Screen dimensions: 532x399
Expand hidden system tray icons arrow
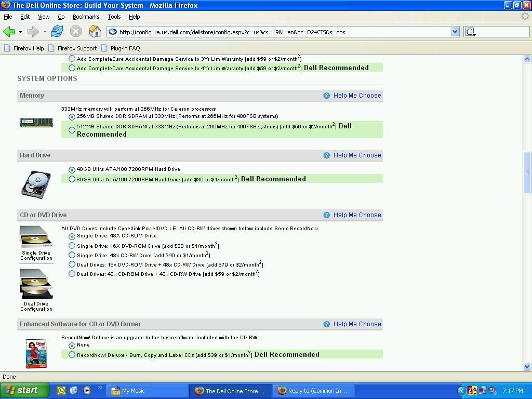(461, 391)
